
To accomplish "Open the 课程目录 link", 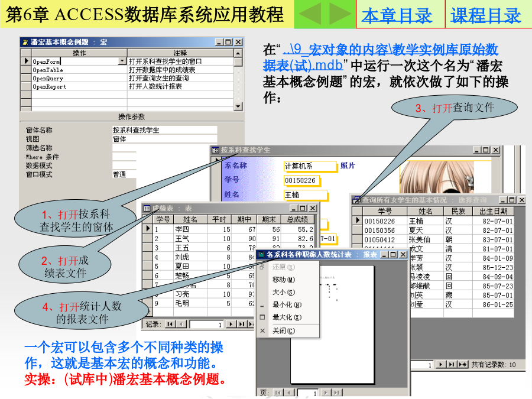I will click(485, 15).
